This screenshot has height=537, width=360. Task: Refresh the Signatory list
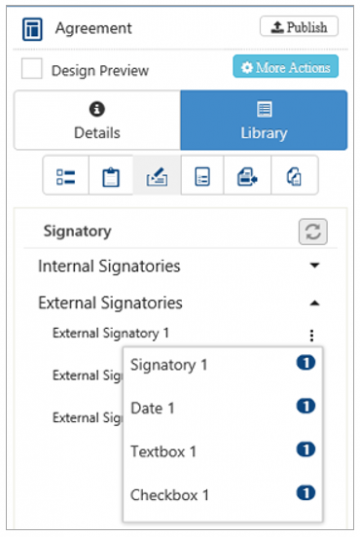(x=313, y=232)
